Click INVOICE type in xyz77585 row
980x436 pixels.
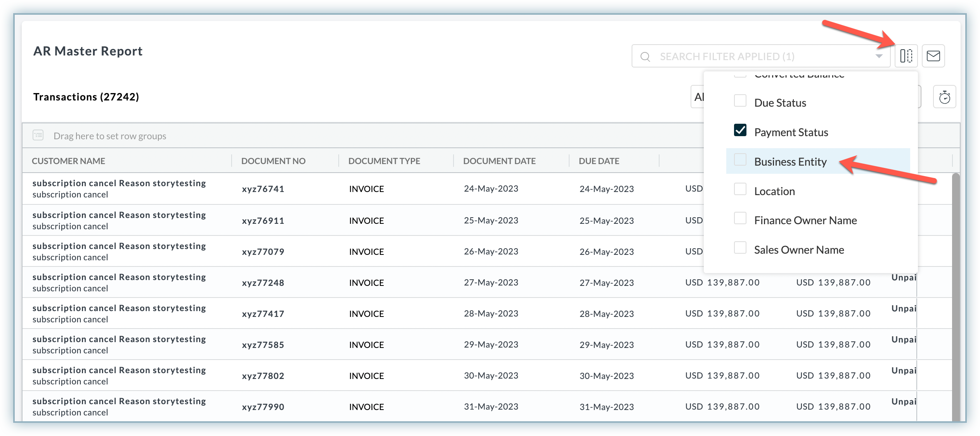point(367,345)
